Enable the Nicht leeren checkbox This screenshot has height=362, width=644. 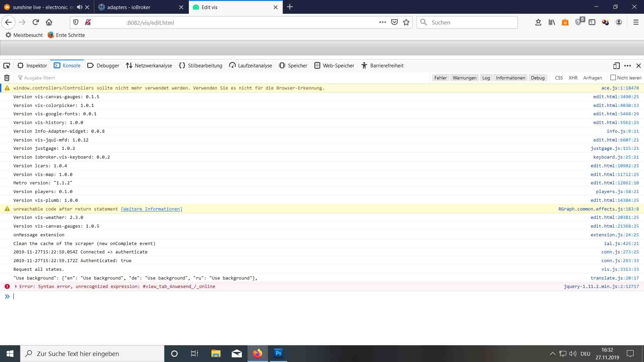(x=613, y=78)
